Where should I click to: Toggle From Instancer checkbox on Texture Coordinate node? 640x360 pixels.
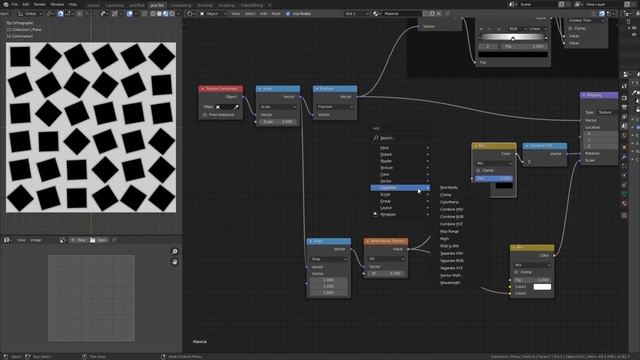205,115
